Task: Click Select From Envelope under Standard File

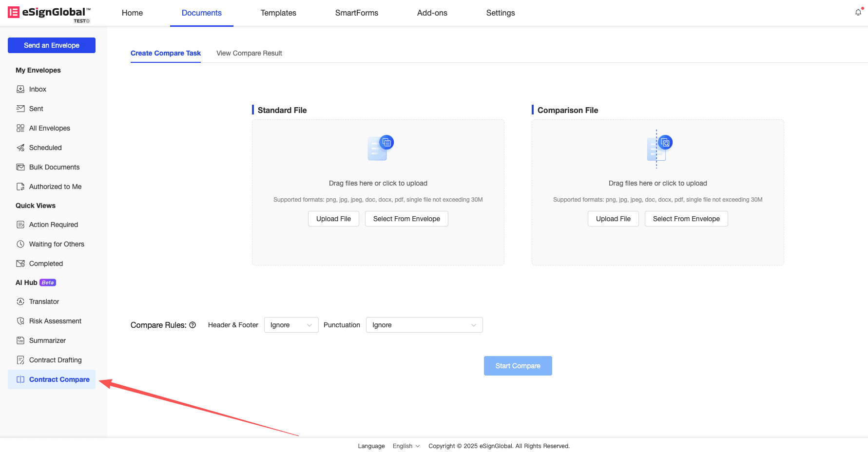Action: [x=406, y=219]
